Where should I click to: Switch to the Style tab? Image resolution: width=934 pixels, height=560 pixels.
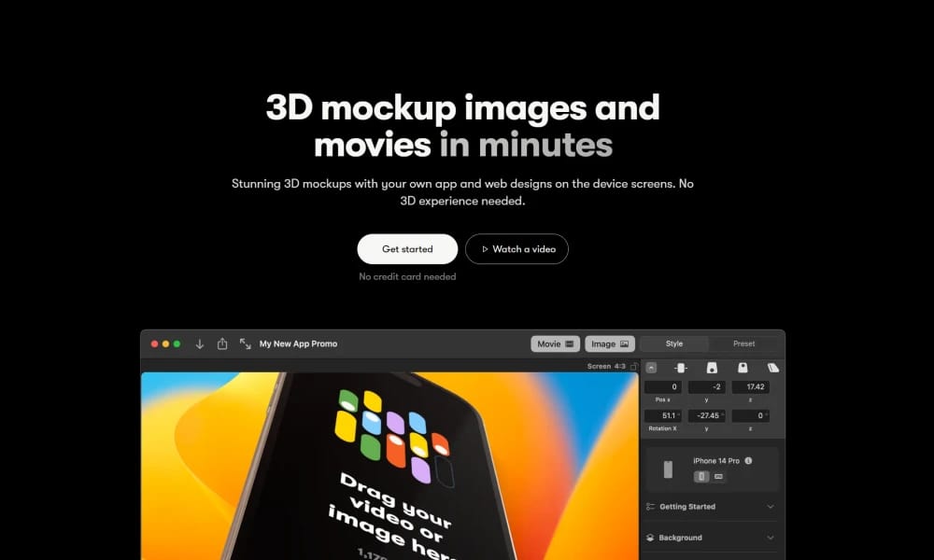click(x=674, y=344)
